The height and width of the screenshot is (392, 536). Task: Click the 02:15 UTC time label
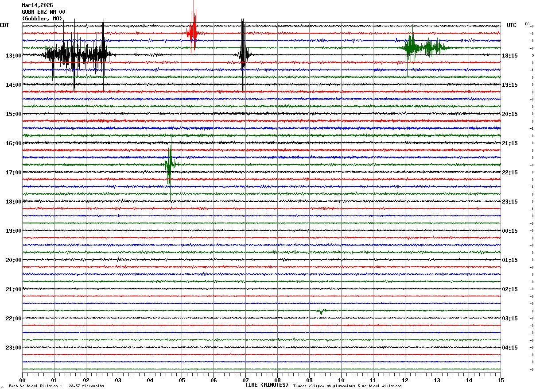(x=509, y=289)
